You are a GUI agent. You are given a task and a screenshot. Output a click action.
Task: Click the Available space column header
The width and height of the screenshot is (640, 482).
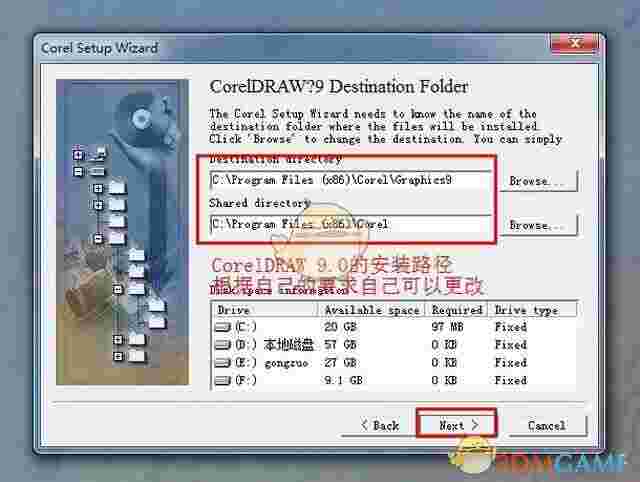pyautogui.click(x=372, y=310)
